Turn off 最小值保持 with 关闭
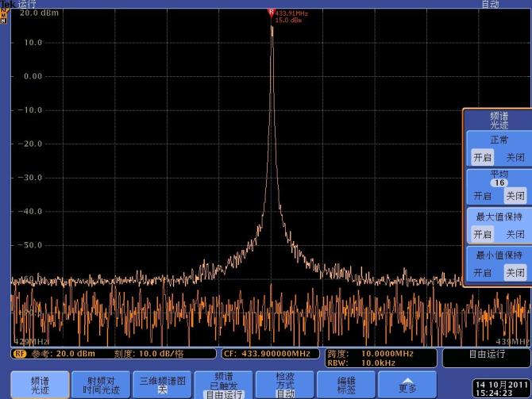The image size is (532, 399). pos(515,273)
